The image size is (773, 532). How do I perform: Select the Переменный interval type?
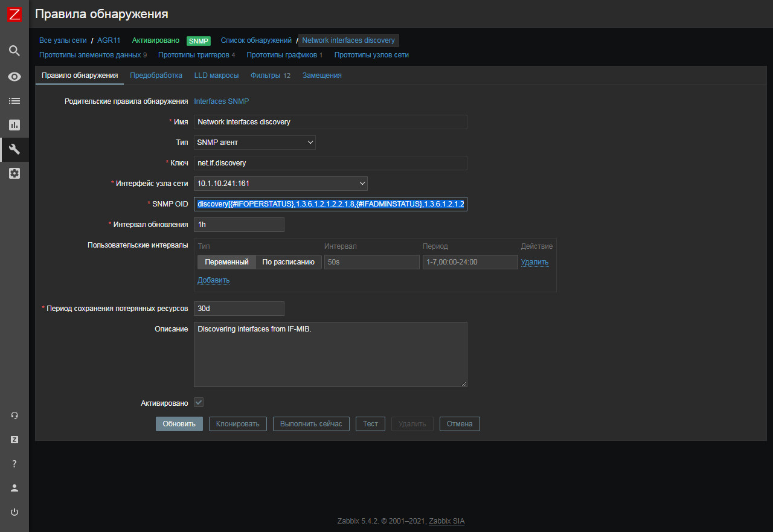226,262
